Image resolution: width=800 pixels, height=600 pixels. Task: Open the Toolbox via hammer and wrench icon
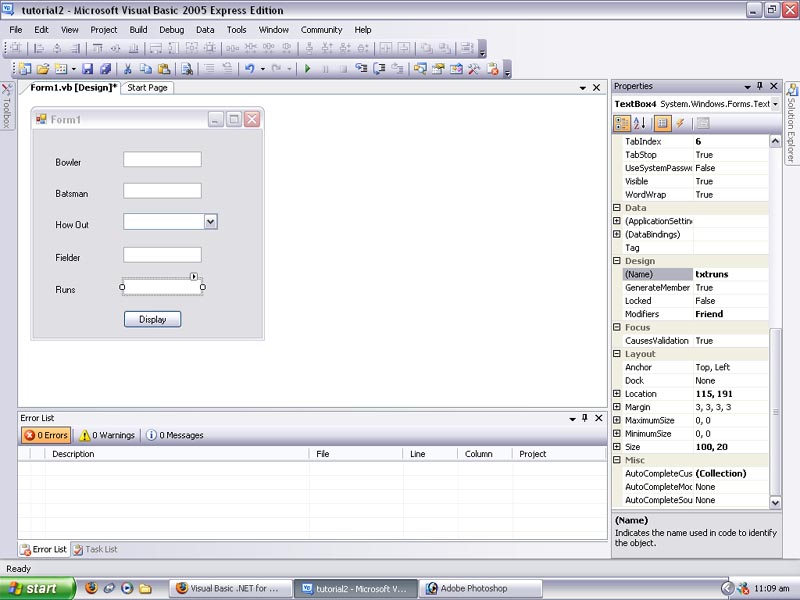tap(474, 68)
